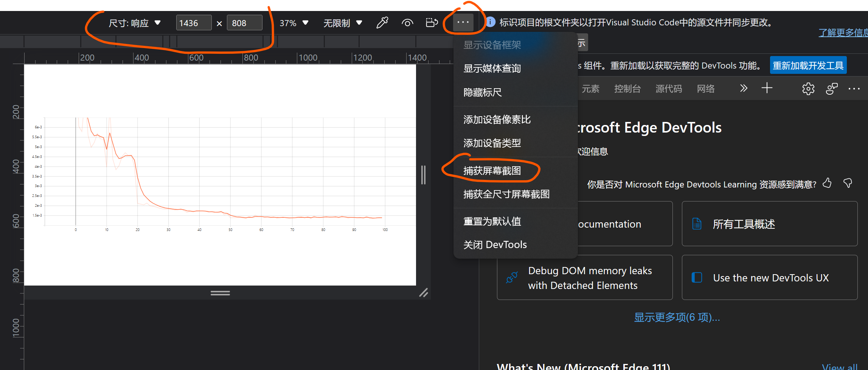Select 添加设备像素比 menu item

click(x=516, y=120)
